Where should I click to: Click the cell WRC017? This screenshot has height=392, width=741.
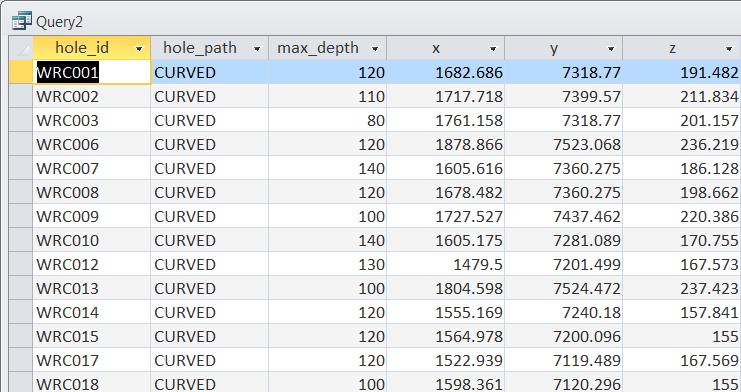[92, 360]
